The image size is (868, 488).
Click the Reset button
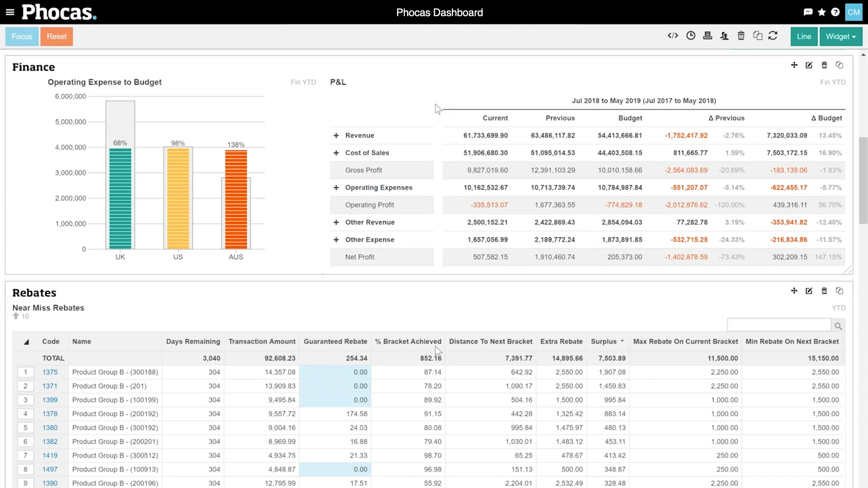coord(57,37)
